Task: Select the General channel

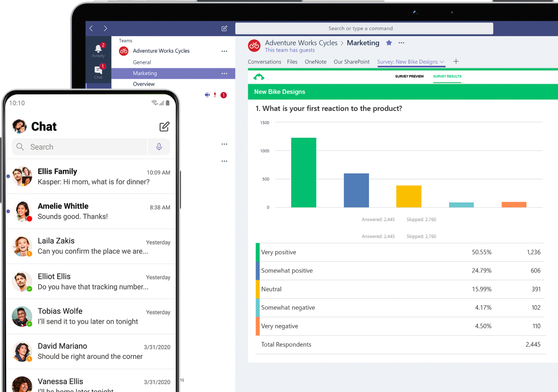Action: tap(142, 62)
